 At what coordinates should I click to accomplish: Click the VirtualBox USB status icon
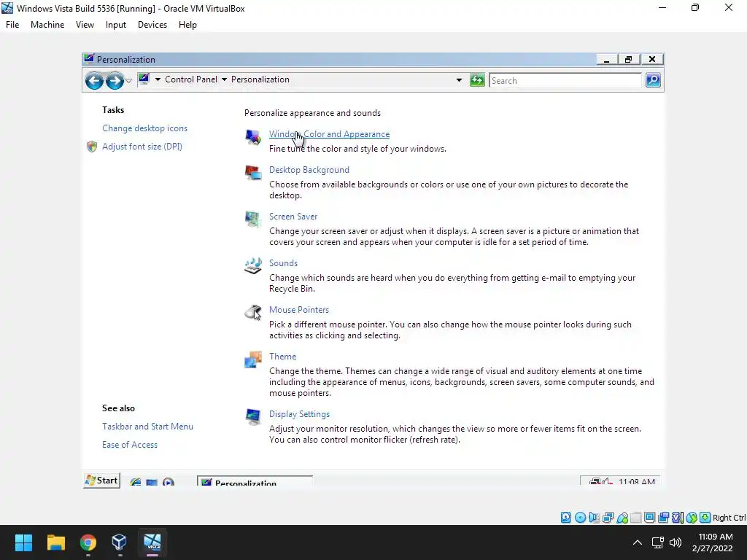[622, 518]
